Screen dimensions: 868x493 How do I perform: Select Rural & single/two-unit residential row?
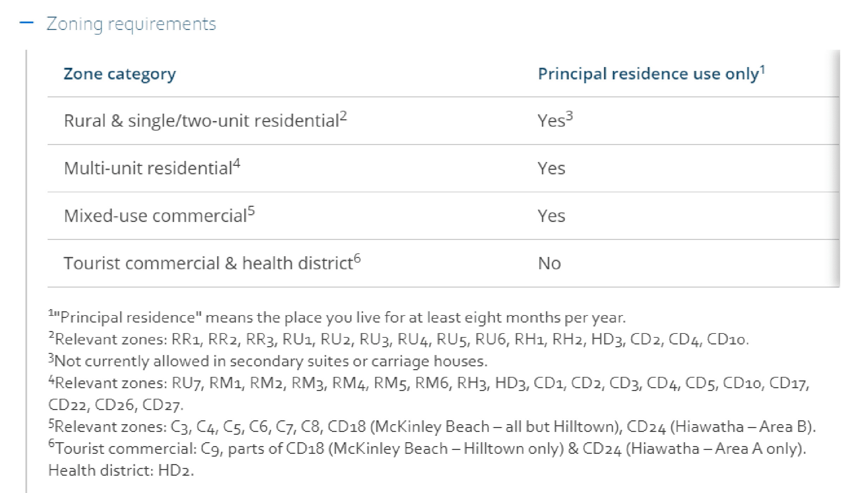(x=443, y=121)
